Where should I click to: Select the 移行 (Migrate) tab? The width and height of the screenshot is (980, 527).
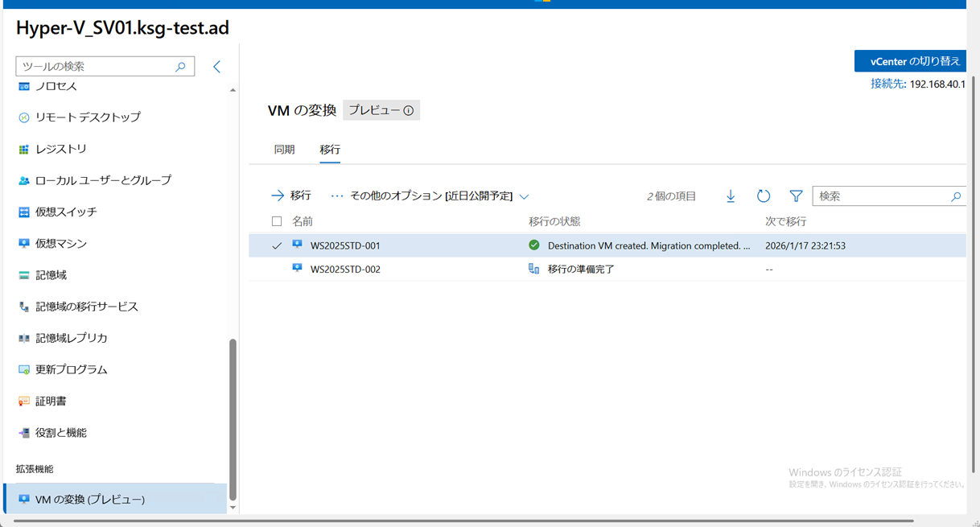pyautogui.click(x=330, y=150)
